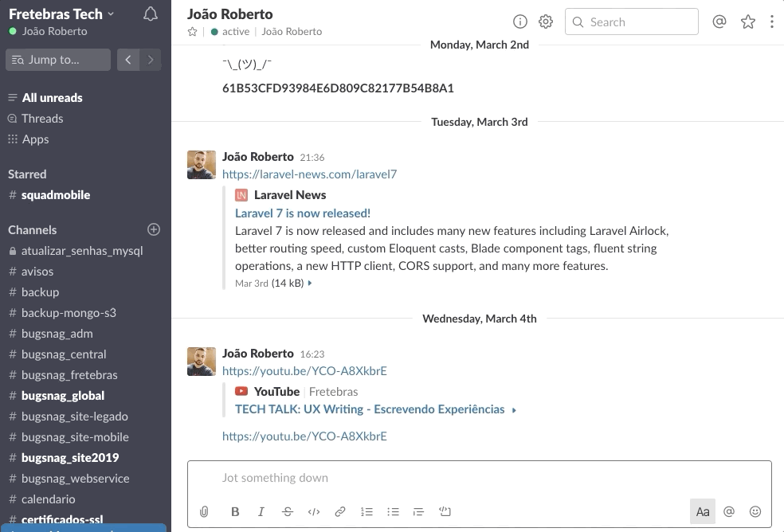Show mentions and reactions at-sign icon
Viewport: 784px width, 532px height.
(719, 22)
